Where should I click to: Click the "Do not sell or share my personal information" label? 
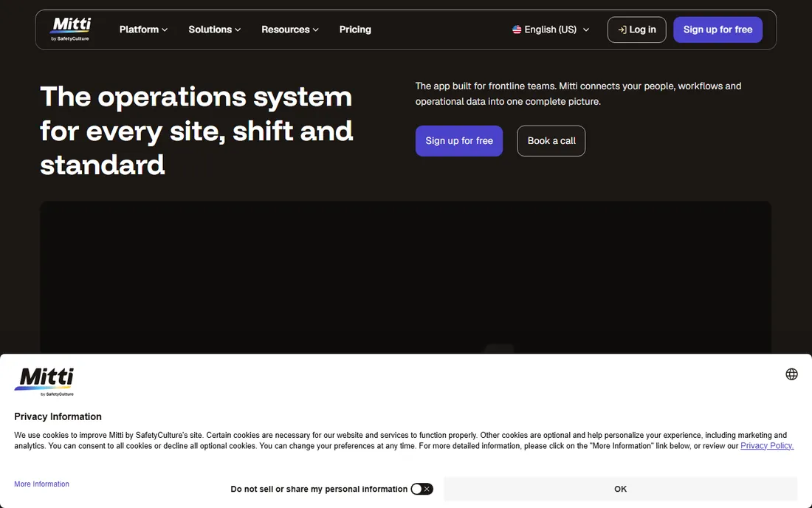point(319,489)
